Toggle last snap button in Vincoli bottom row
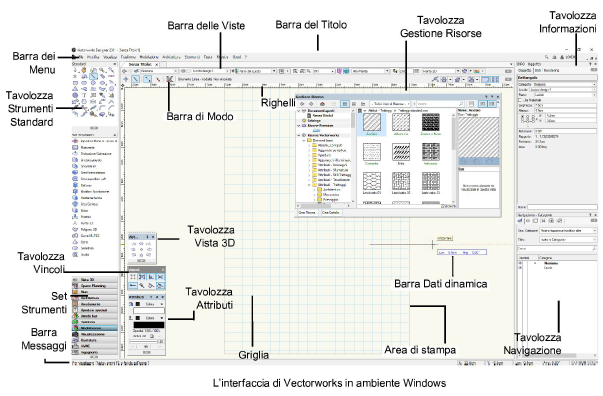This screenshot has height=396, width=603. [x=160, y=286]
